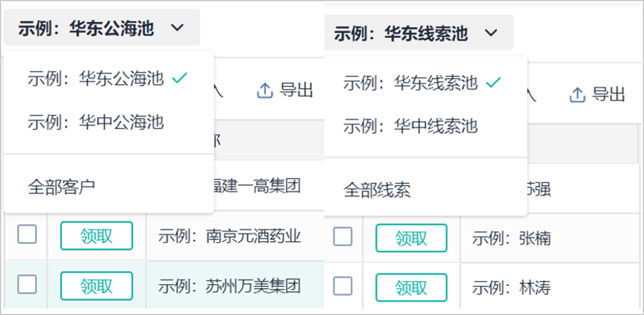The image size is (644, 315).
Task: Check the checkbox in the 张楠 row
Action: (x=343, y=237)
